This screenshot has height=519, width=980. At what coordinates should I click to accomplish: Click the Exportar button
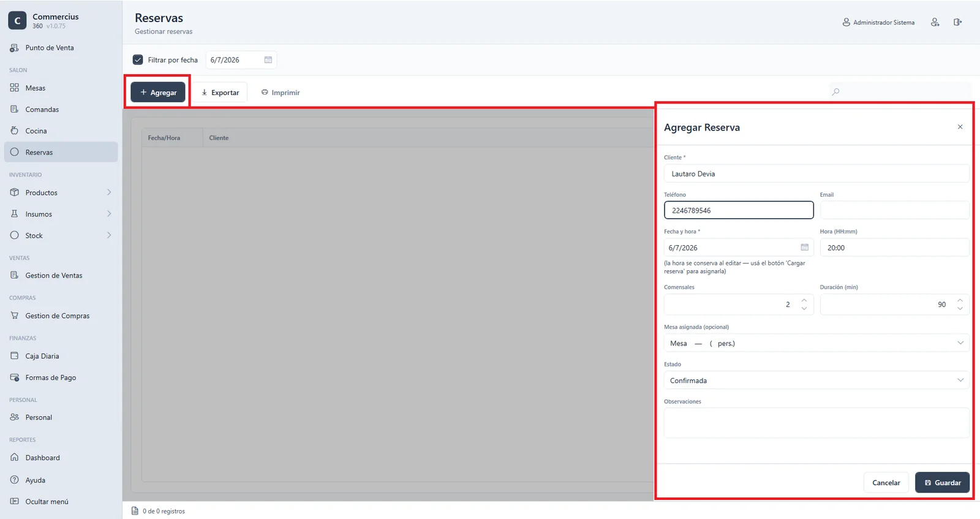pyautogui.click(x=221, y=93)
